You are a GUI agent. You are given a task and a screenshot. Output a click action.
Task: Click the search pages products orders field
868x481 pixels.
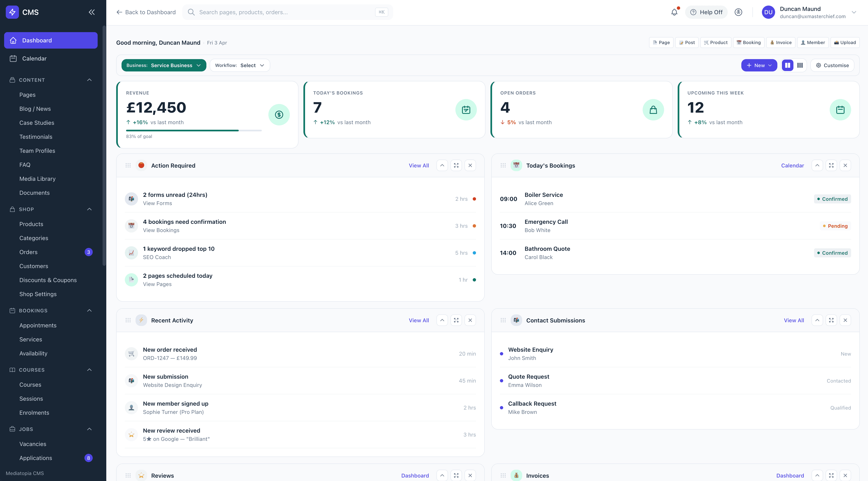286,12
